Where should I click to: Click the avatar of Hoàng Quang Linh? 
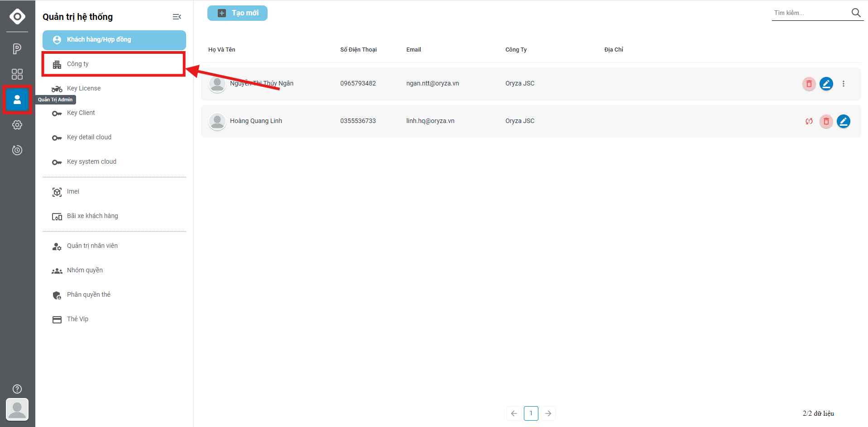(217, 122)
